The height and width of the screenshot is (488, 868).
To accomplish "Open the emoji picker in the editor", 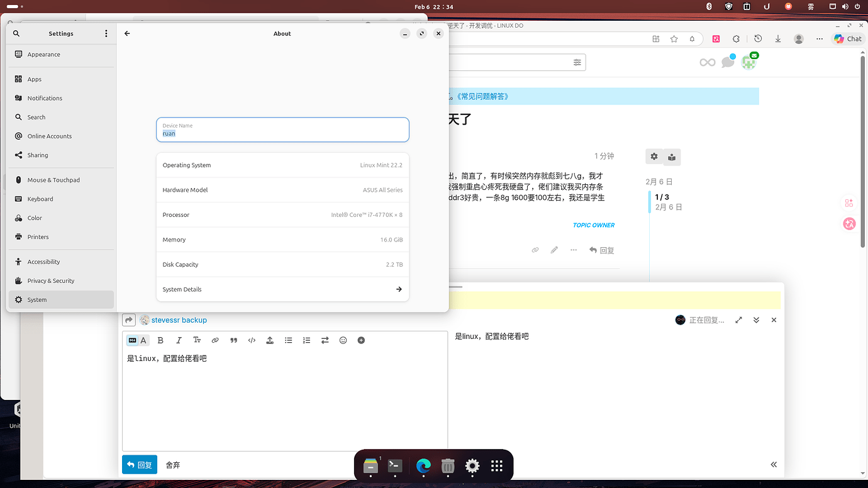I will point(343,340).
